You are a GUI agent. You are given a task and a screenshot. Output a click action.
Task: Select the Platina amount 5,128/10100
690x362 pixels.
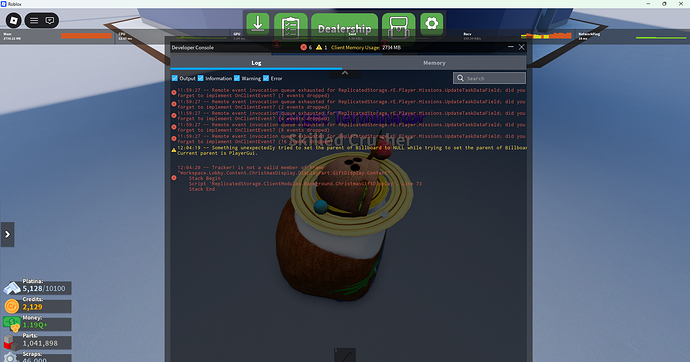(44, 289)
